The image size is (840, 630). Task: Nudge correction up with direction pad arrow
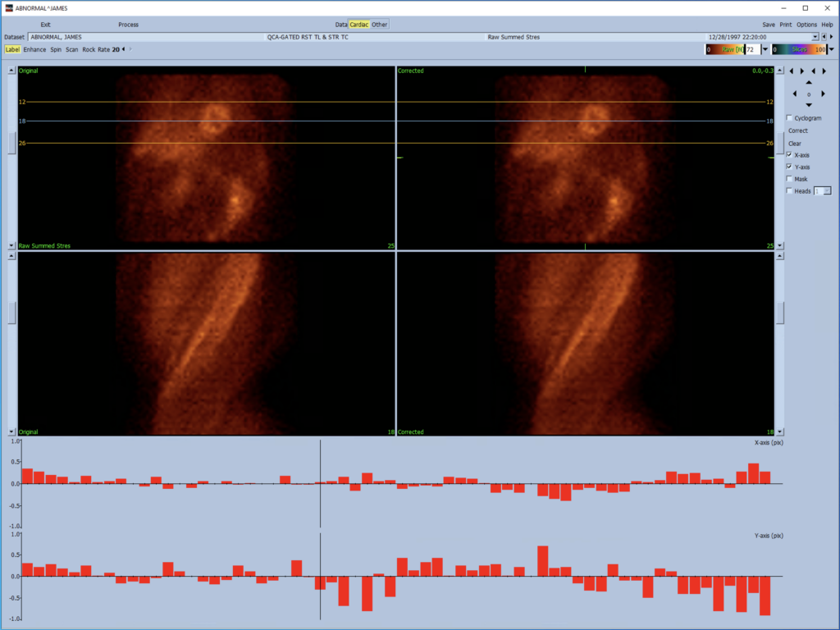[x=809, y=83]
